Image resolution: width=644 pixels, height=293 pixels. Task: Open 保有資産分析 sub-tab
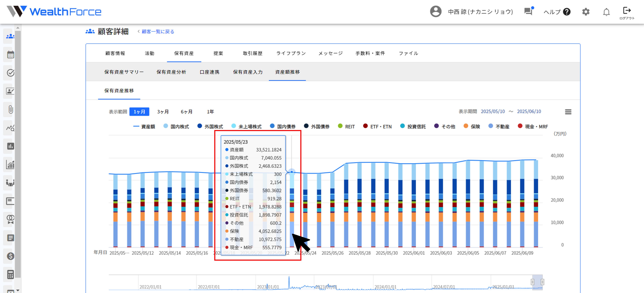pyautogui.click(x=171, y=72)
